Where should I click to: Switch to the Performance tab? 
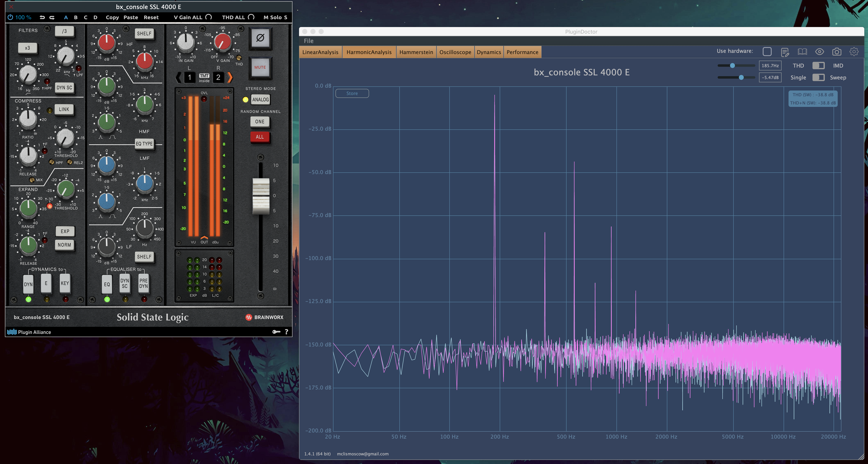522,52
